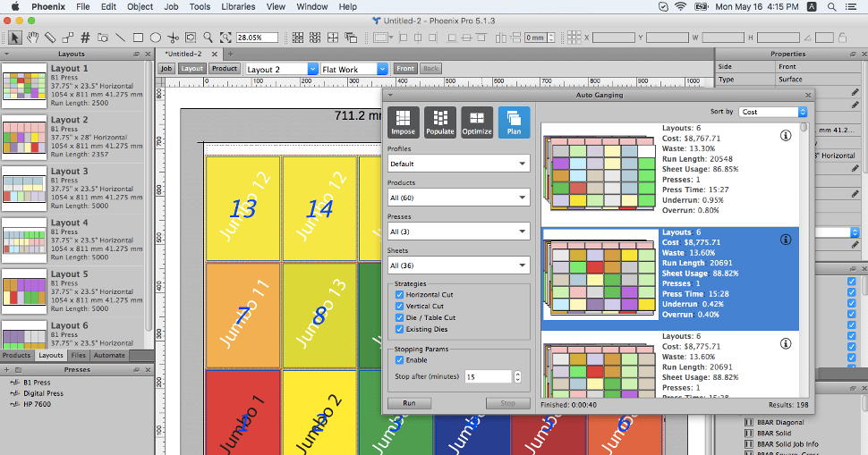
Task: Click the Run button
Action: click(409, 403)
